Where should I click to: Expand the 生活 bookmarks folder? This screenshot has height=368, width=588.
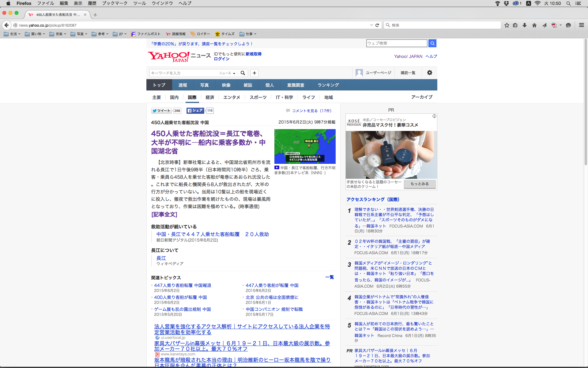(x=12, y=34)
